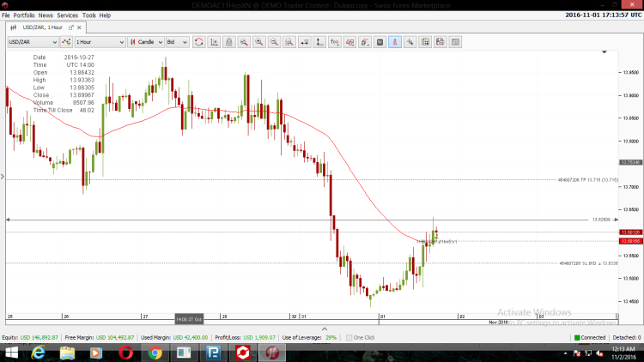Click the Use of Leverage 29% value
The image size is (644, 362).
coord(331,337)
